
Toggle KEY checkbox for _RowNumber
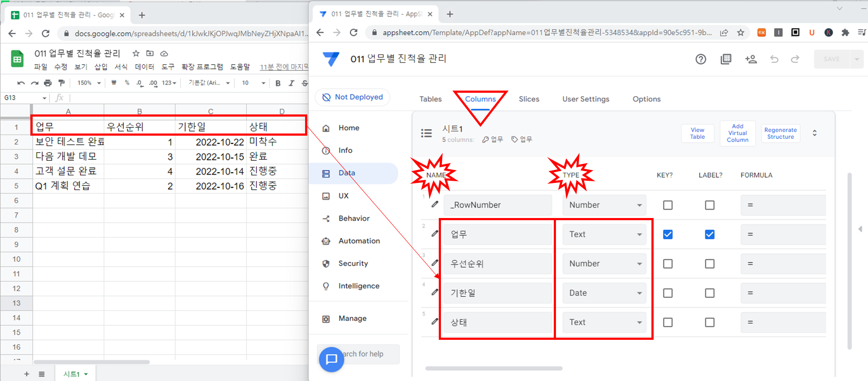tap(668, 205)
